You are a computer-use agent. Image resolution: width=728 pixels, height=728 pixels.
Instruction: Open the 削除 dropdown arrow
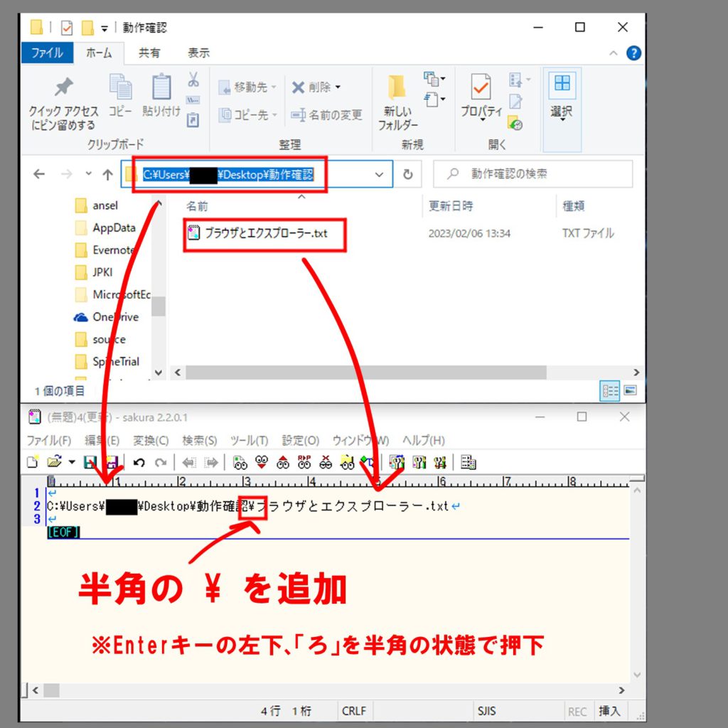(x=338, y=87)
